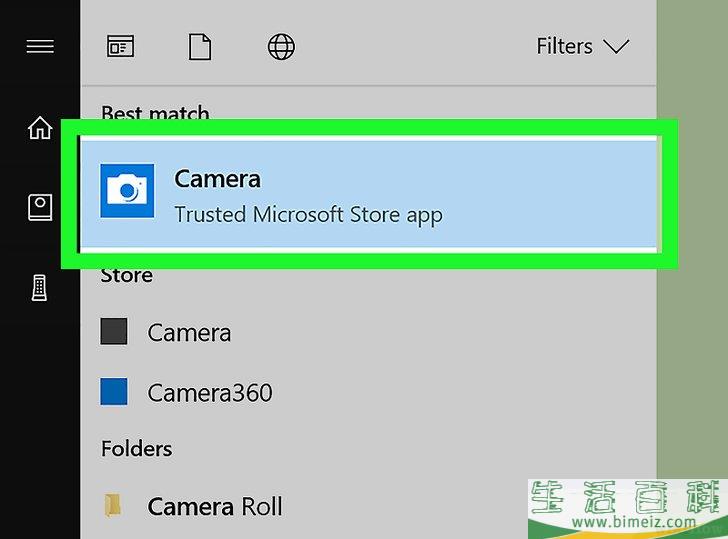This screenshot has height=539, width=728.
Task: Click the Camera Roll folder icon
Action: 114,506
